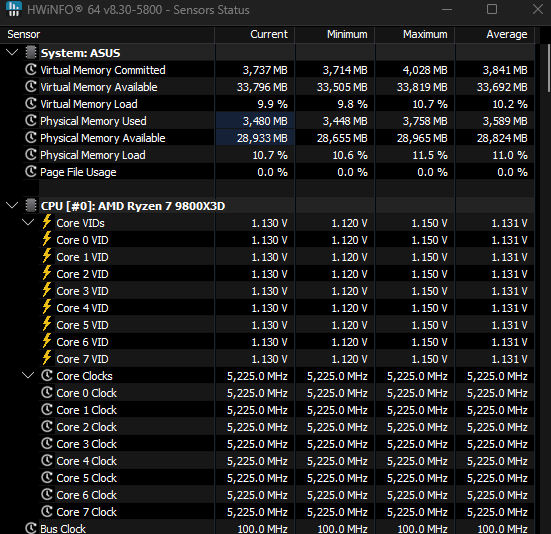551x534 pixels.
Task: Click the Minimum column header
Action: (x=335, y=34)
